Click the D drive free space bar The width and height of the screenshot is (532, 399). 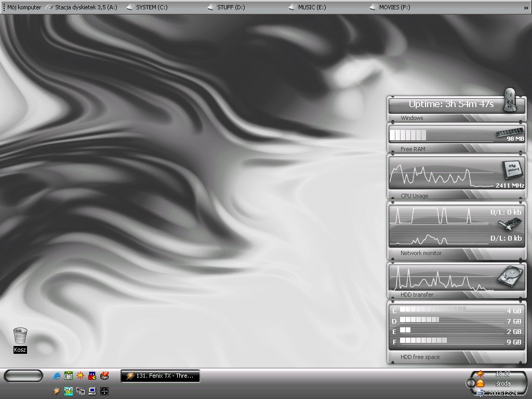419,320
